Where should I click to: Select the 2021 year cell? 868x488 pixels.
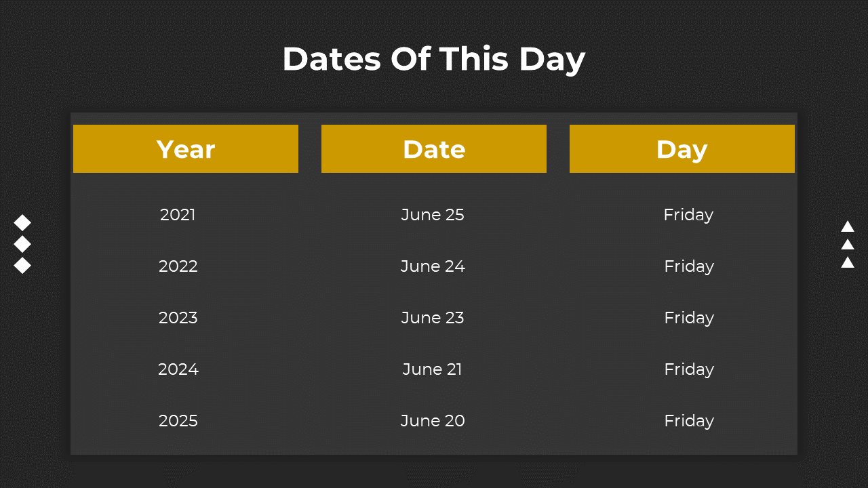[178, 215]
